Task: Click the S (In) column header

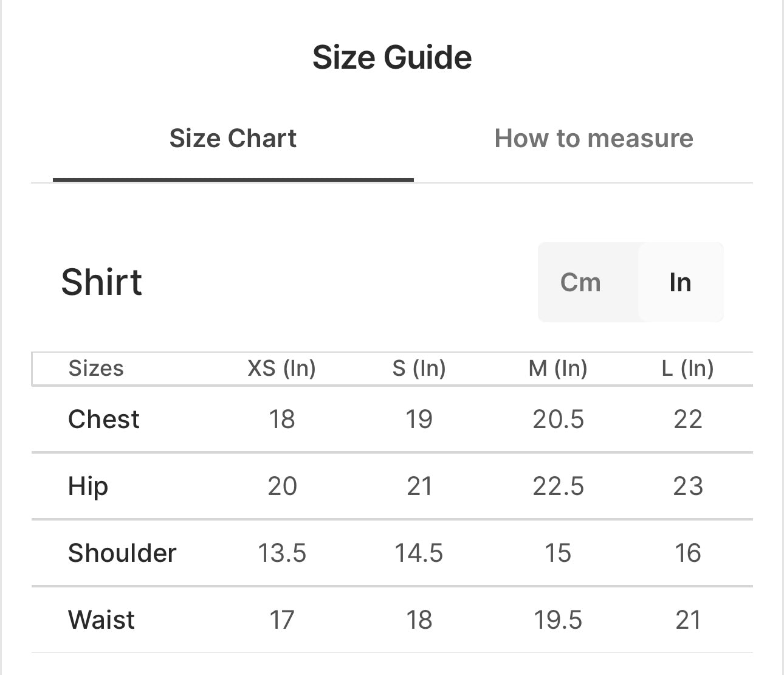Action: click(x=419, y=369)
